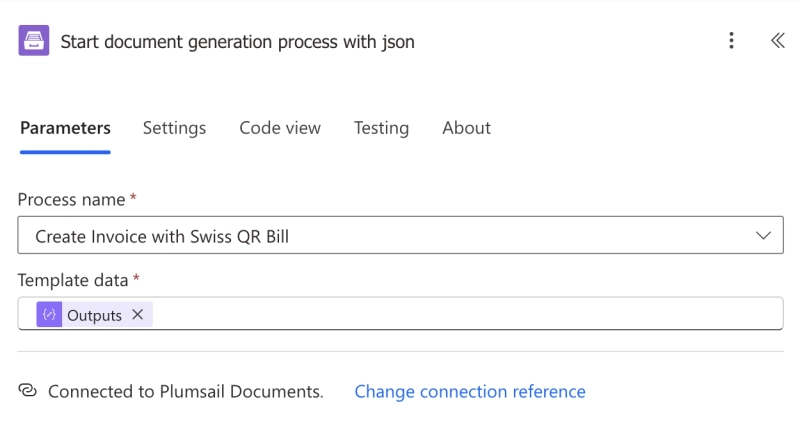Collapse the panel with double chevron

click(778, 40)
